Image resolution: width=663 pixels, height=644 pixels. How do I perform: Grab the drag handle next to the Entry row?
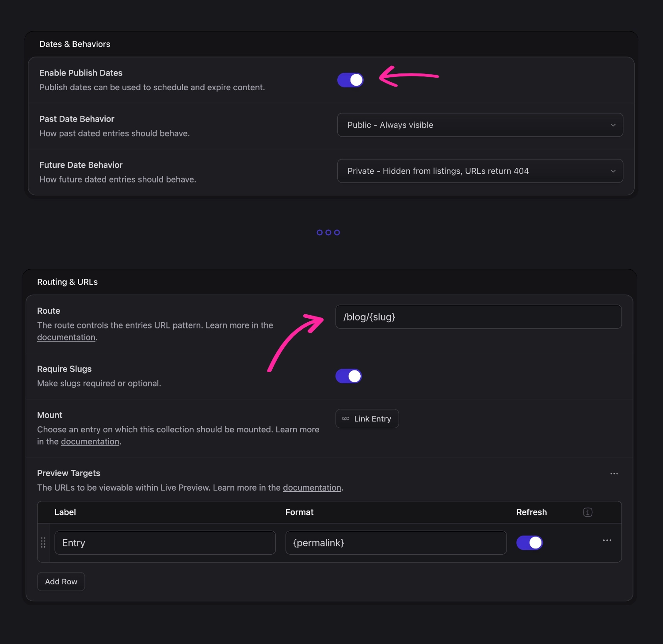43,543
